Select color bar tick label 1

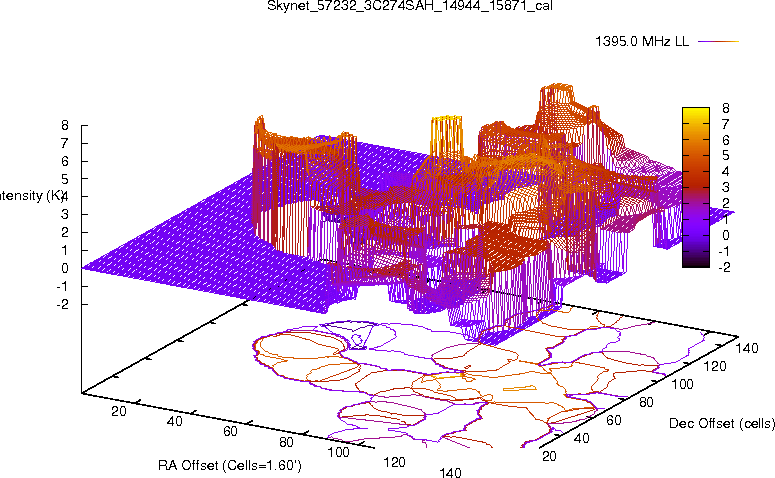point(726,219)
